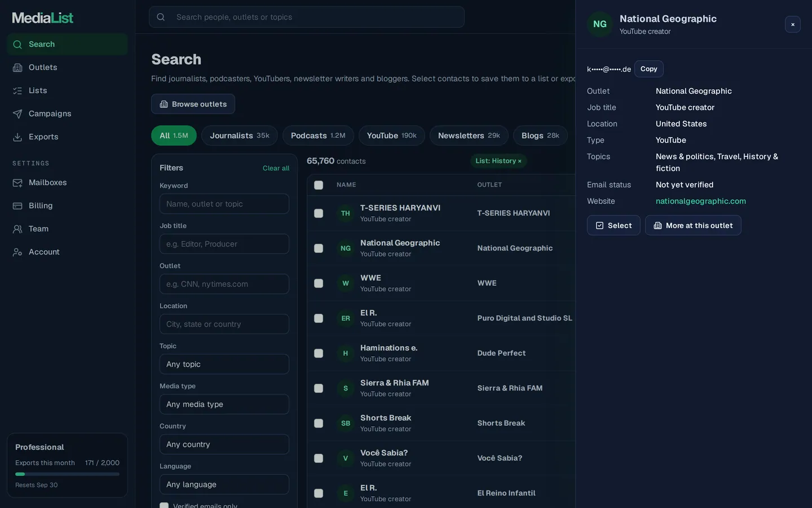Screen dimensions: 812x508
Task: Click the Professional plan card title
Action: (x=39, y=447)
